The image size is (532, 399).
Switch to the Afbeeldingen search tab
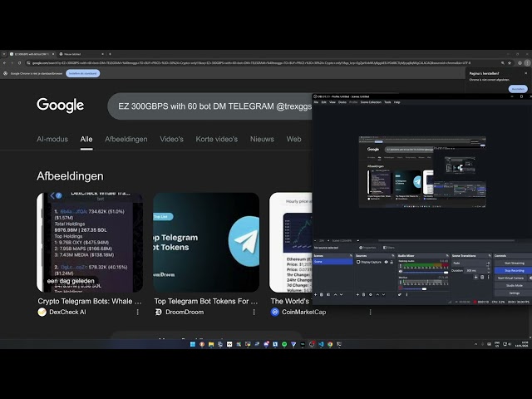coord(126,139)
